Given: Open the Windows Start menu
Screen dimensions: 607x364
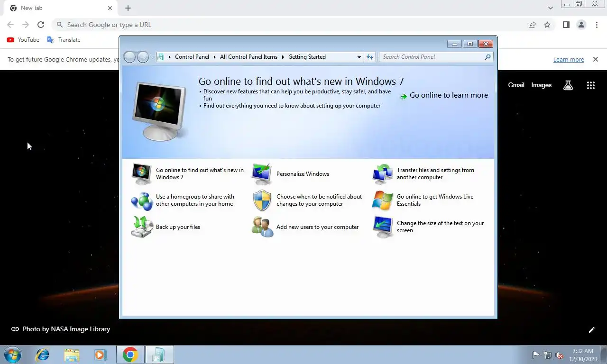Looking at the screenshot, I should 12,355.
